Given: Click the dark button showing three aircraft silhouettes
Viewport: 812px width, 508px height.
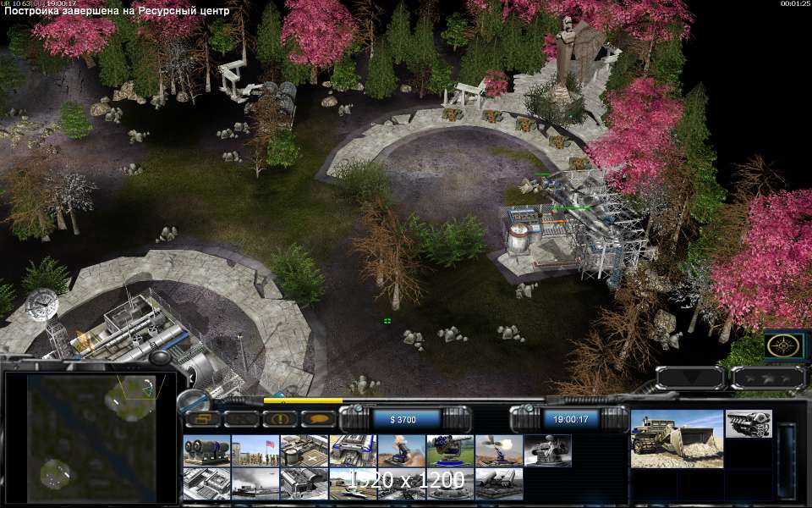Looking at the screenshot, I should tap(767, 378).
